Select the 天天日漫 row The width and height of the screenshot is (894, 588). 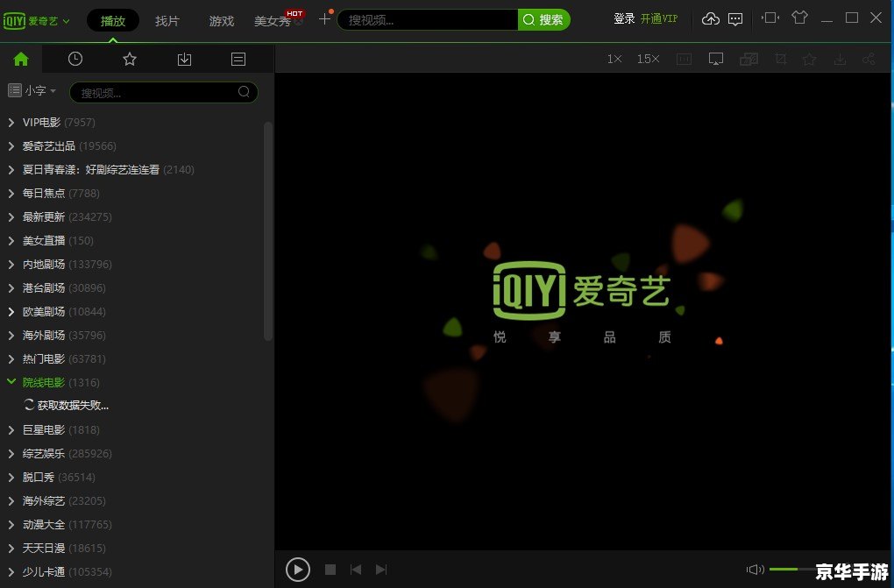[x=64, y=548]
